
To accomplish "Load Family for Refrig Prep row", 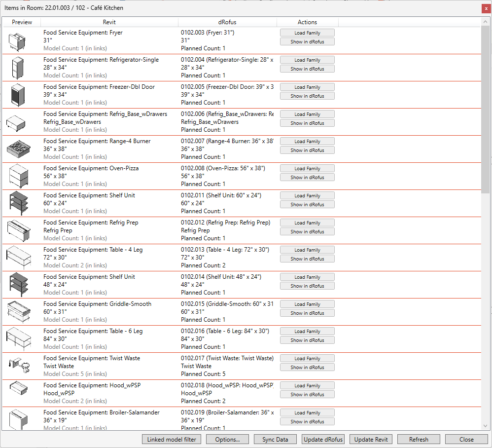I will pos(307,223).
